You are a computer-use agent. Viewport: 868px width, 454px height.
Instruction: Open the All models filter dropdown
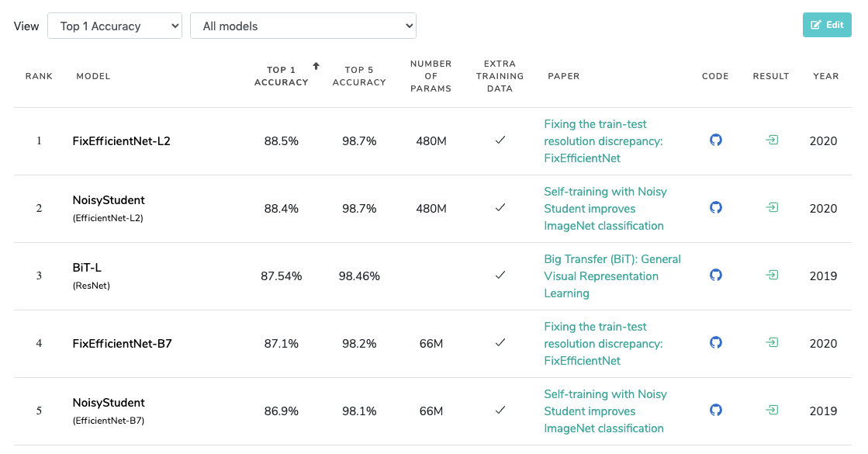[303, 25]
